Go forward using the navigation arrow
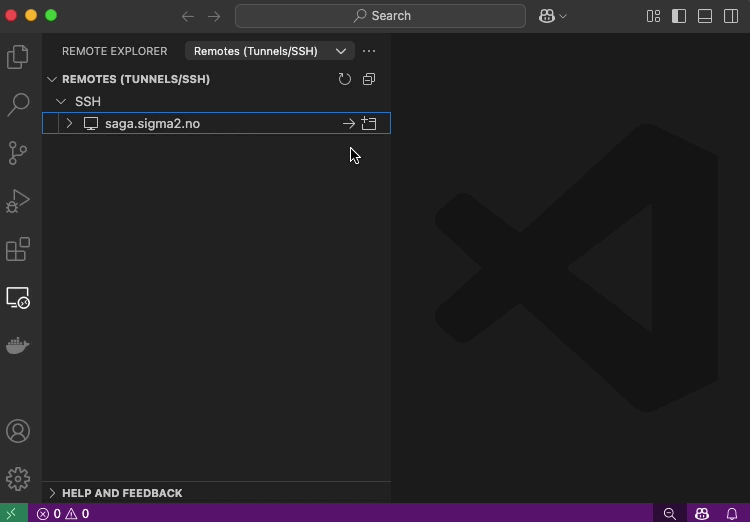 (x=214, y=16)
